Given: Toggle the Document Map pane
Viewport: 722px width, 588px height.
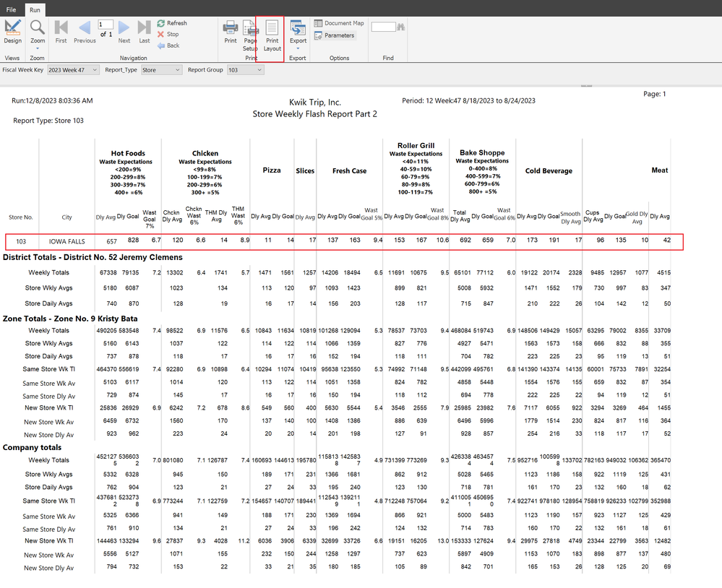Looking at the screenshot, I should (x=339, y=23).
